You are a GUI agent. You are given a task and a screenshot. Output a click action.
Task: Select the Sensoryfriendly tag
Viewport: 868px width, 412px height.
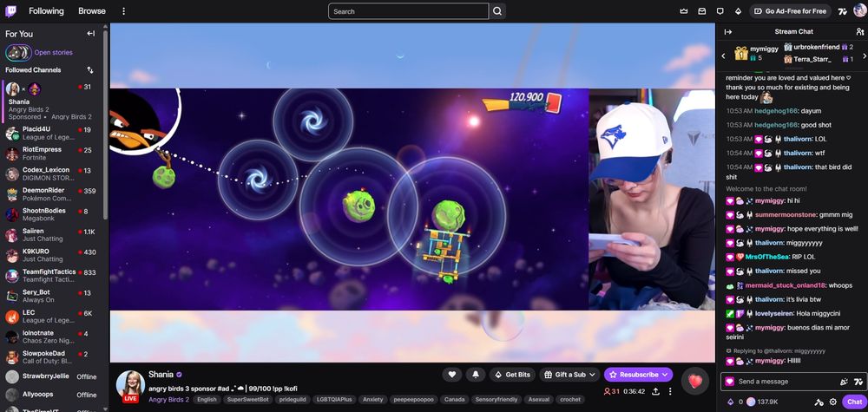coord(496,399)
